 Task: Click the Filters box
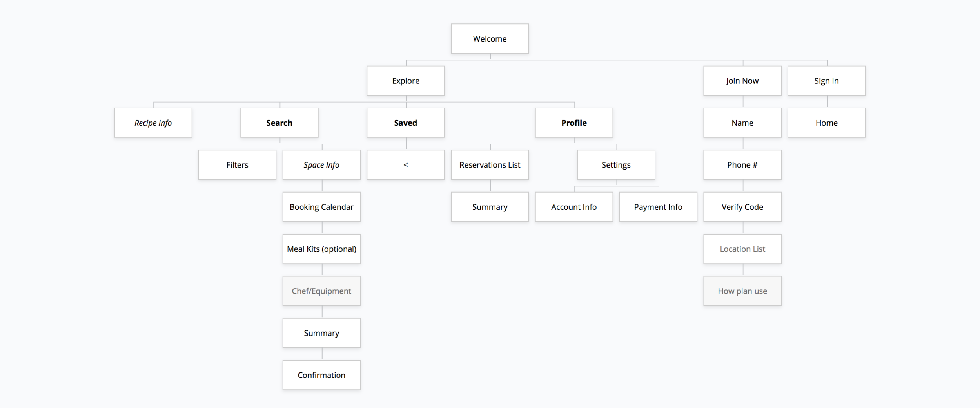click(x=237, y=165)
